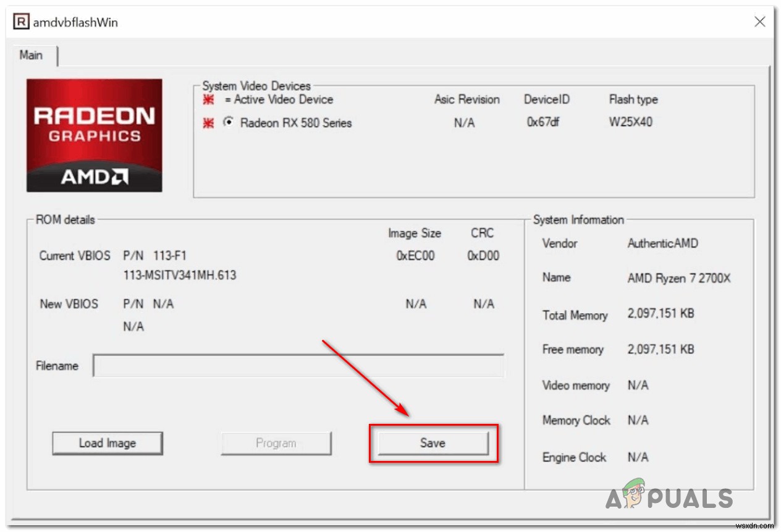Image resolution: width=781 pixels, height=532 pixels.
Task: Click the grayed-out Program button
Action: click(276, 442)
